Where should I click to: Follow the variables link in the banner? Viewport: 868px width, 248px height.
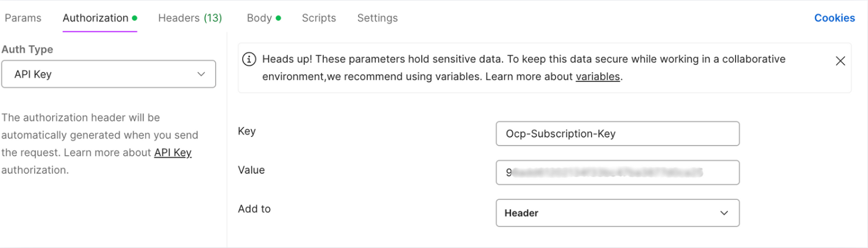pyautogui.click(x=597, y=76)
